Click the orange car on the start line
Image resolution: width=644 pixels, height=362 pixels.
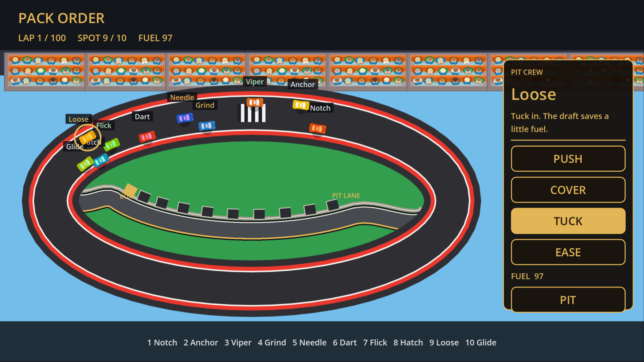tap(255, 102)
